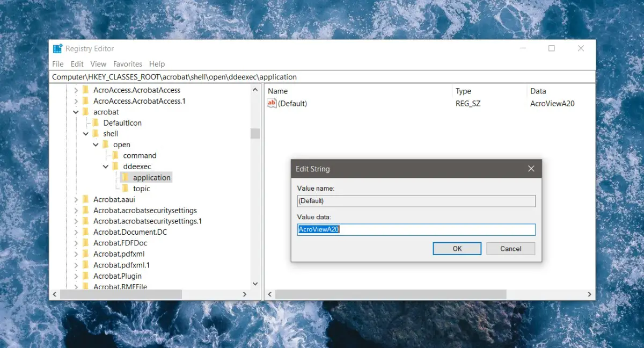644x348 pixels.
Task: Click tree pane horizontal scroll right arrow
Action: (x=244, y=294)
